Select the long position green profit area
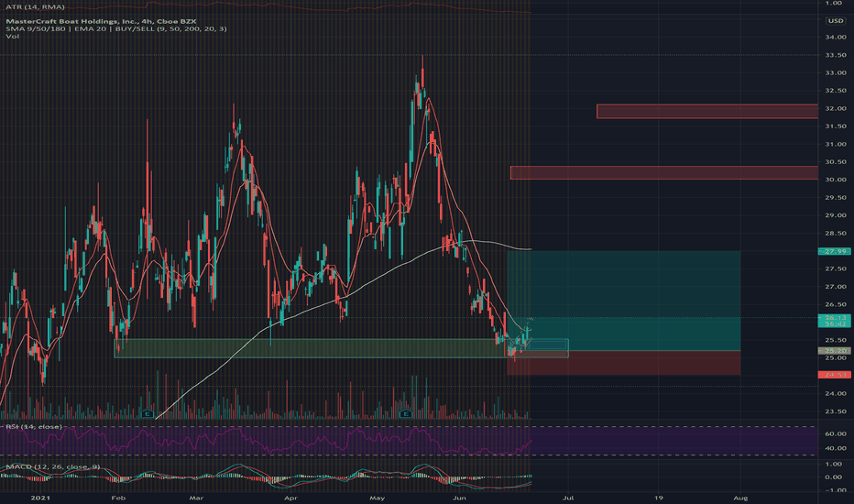Image resolution: width=854 pixels, height=504 pixels. pos(624,301)
